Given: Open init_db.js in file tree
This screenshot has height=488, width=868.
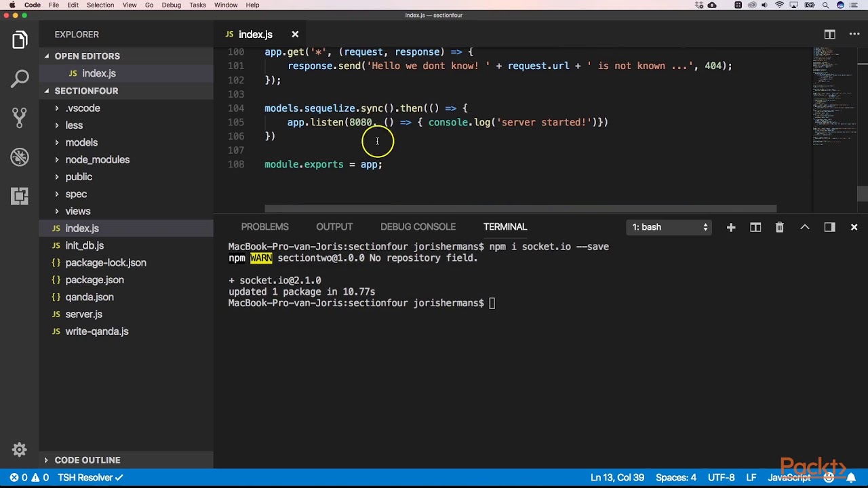Looking at the screenshot, I should [84, 246].
